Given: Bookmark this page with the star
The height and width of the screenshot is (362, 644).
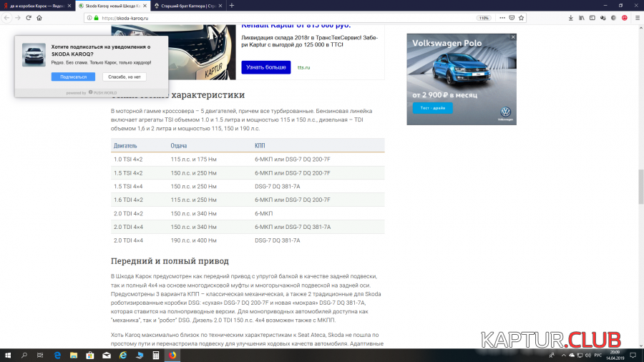Looking at the screenshot, I should click(521, 18).
